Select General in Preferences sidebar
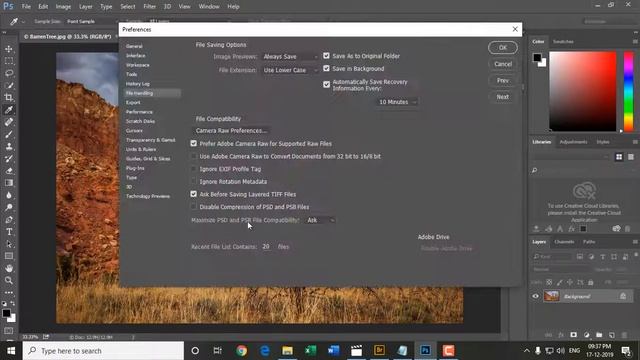The width and height of the screenshot is (640, 360). [x=134, y=46]
